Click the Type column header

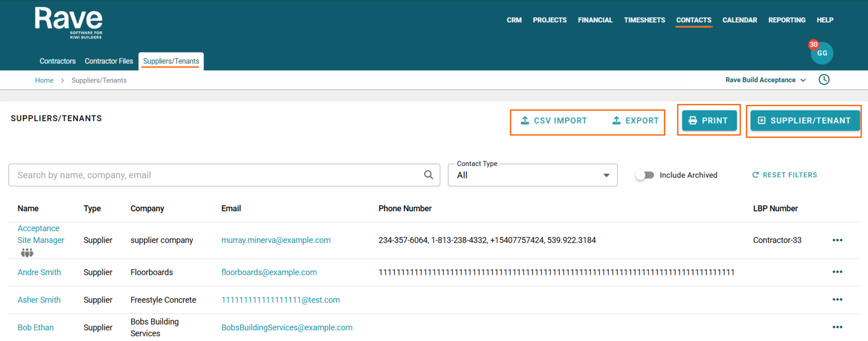92,208
